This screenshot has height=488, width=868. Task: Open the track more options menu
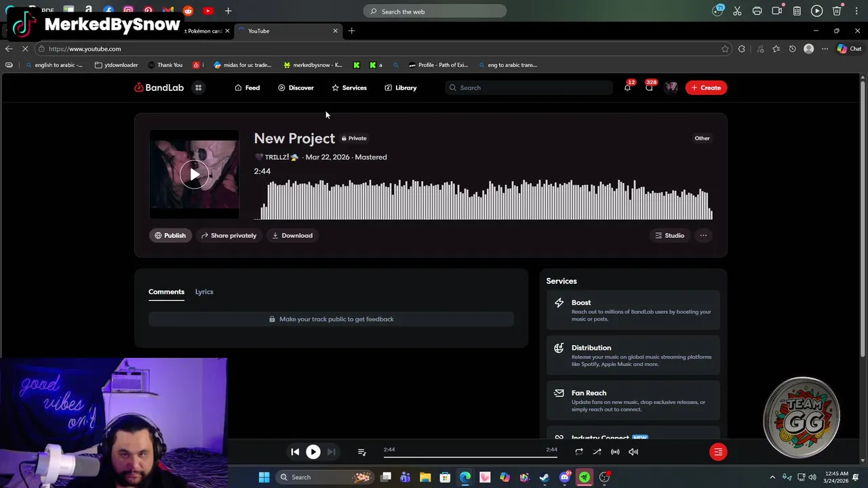point(703,235)
